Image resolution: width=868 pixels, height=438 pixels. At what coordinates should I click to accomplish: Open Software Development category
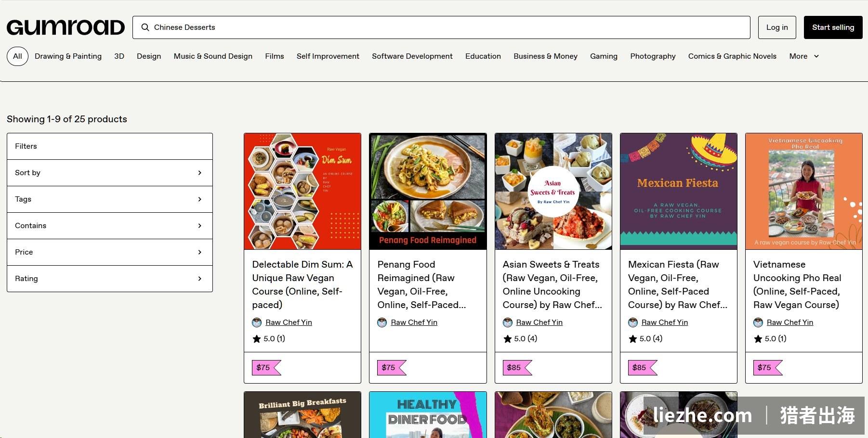click(x=412, y=56)
